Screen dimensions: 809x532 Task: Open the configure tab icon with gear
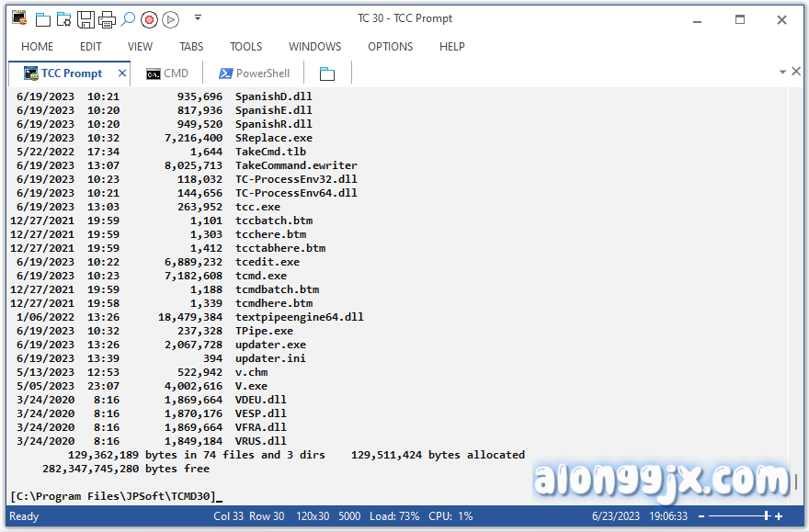pos(63,18)
